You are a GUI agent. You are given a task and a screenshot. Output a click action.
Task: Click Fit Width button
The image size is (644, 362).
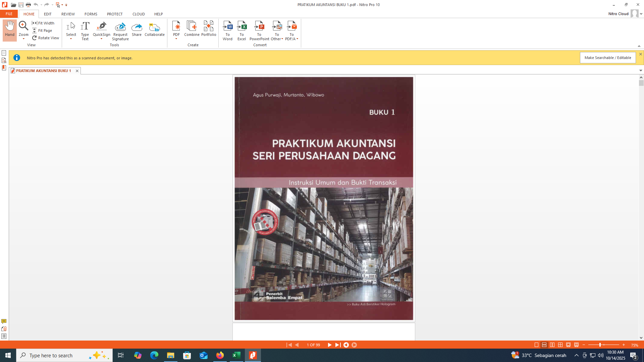[43, 23]
